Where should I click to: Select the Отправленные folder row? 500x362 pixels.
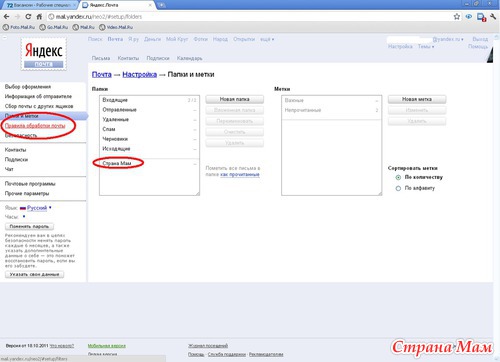click(149, 110)
